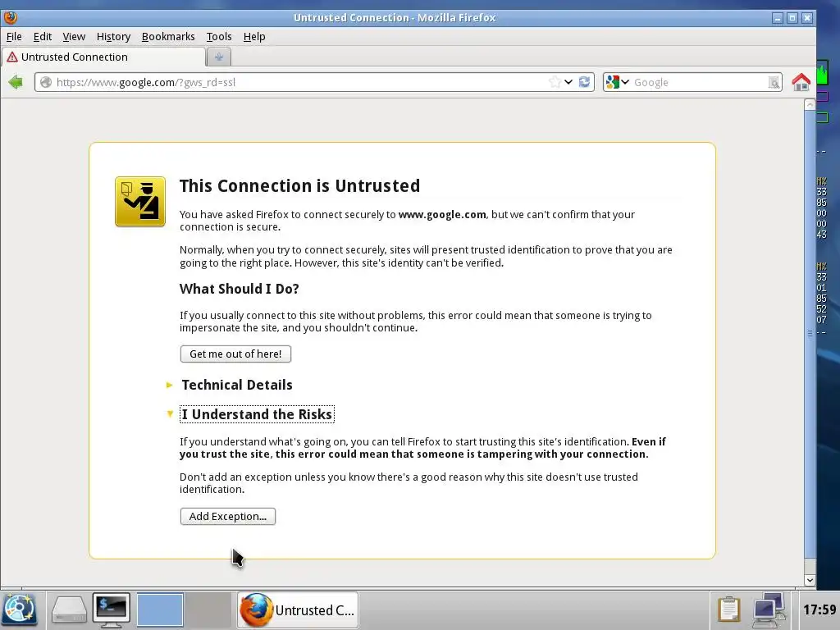Reload the current page
840x630 pixels.
pos(584,82)
